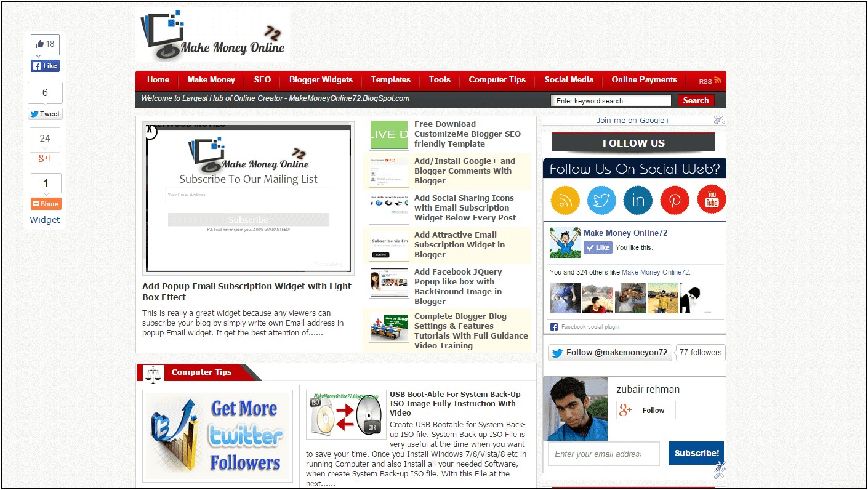
Task: Click thumbnail of Complete Blogger Blog Settings post
Action: tap(389, 327)
